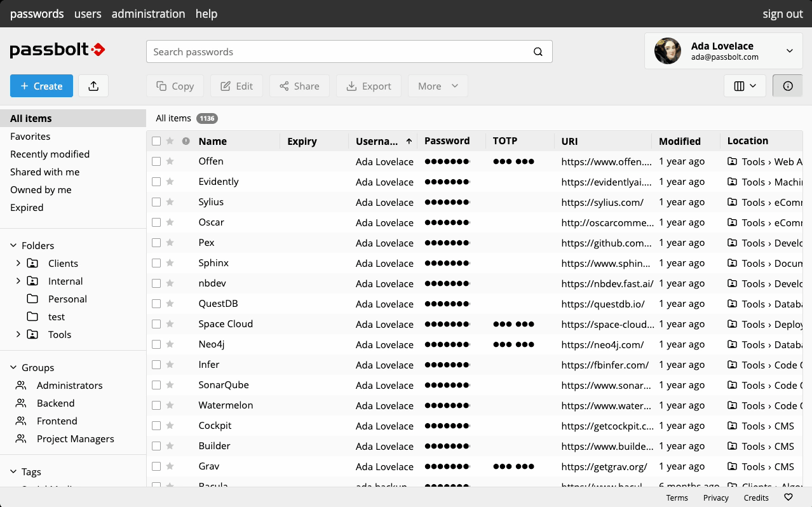
Task: Expand the Tools folder arrow
Action: [x=18, y=334]
